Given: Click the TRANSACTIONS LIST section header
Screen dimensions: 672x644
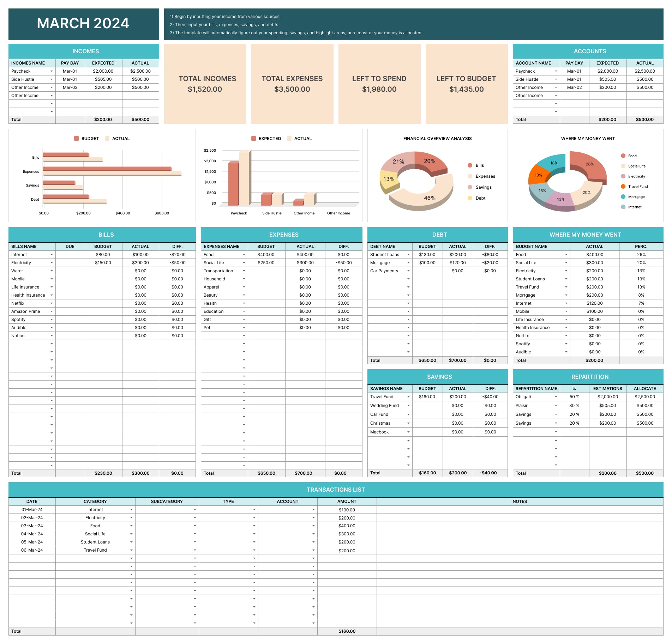Looking at the screenshot, I should click(x=336, y=490).
